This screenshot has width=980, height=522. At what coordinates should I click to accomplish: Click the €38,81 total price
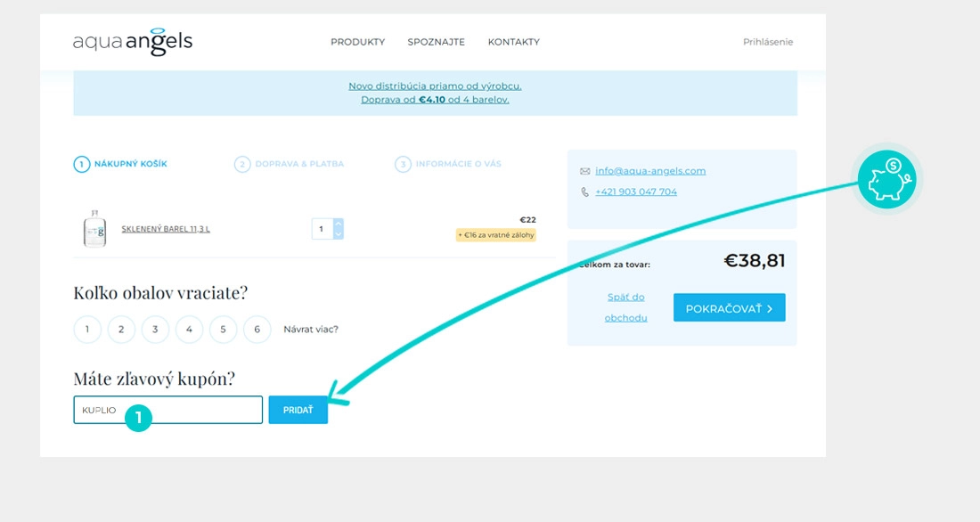click(755, 261)
